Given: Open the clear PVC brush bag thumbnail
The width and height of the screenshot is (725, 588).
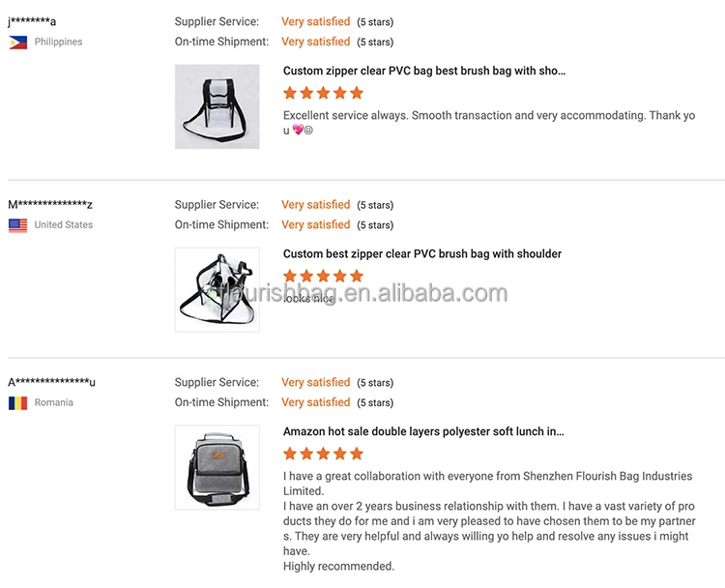Looking at the screenshot, I should (217, 289).
